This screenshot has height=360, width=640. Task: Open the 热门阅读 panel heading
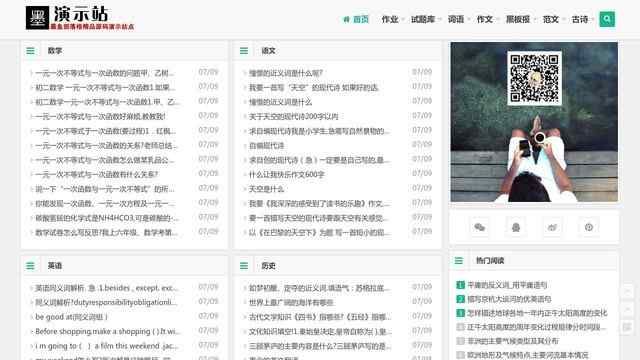pos(490,260)
